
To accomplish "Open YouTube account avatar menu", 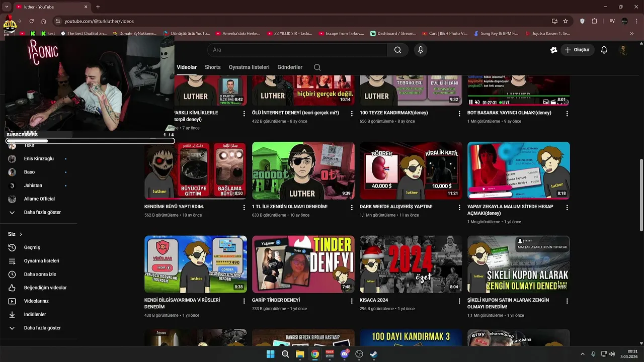I will [623, 50].
